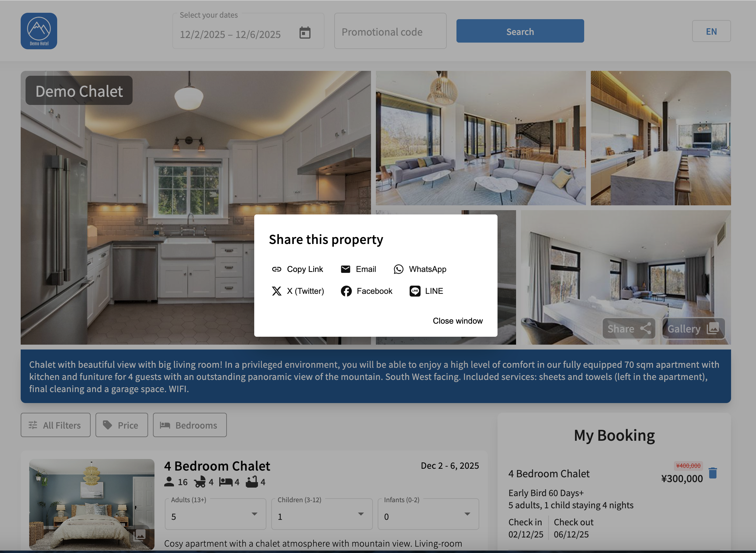Click the Facebook icon
This screenshot has height=553, width=756.
coord(346,291)
